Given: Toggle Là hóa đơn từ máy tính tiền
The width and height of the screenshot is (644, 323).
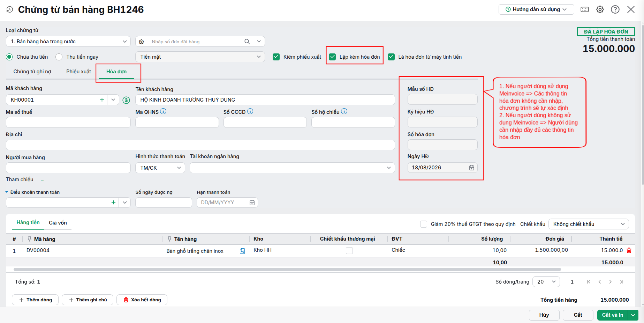Looking at the screenshot, I should pos(391,57).
